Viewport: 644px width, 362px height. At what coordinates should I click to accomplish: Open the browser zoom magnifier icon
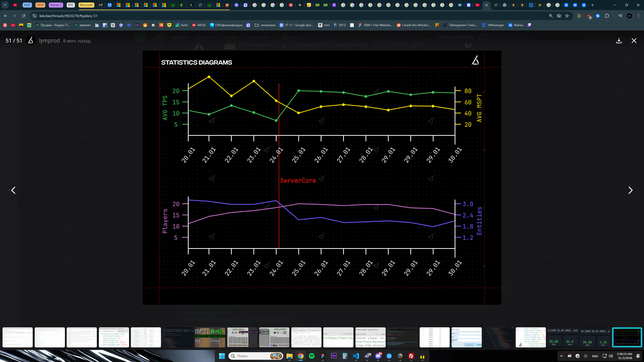point(551,16)
